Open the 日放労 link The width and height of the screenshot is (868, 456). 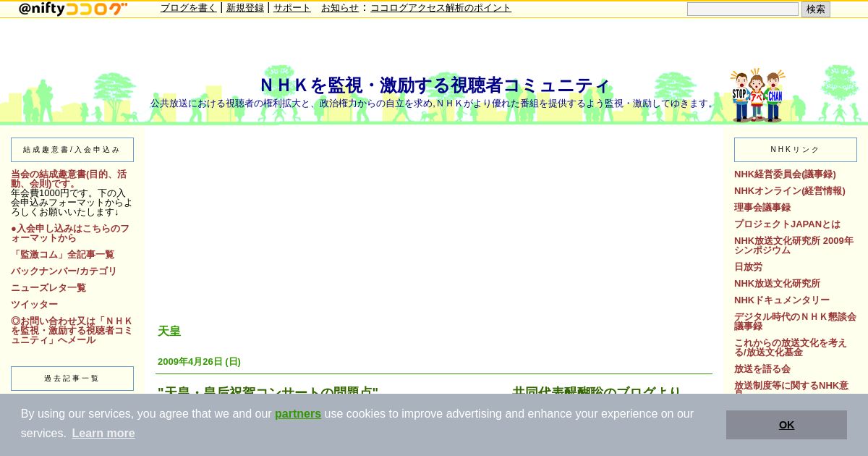748,267
